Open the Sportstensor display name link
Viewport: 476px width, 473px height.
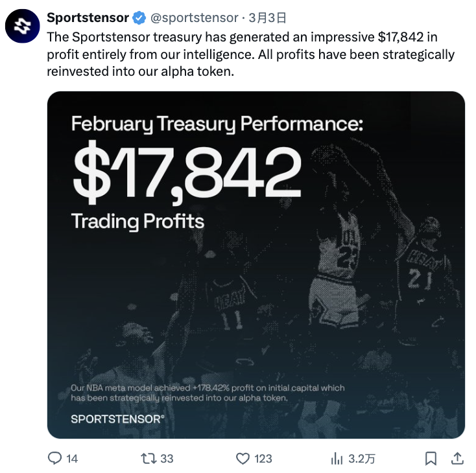click(x=88, y=17)
